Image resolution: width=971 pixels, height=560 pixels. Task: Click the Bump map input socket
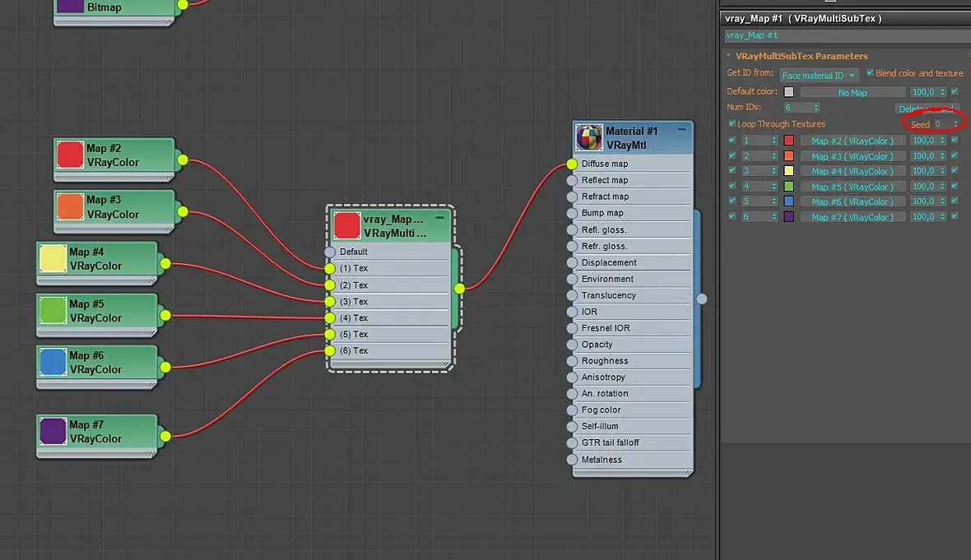click(x=572, y=213)
